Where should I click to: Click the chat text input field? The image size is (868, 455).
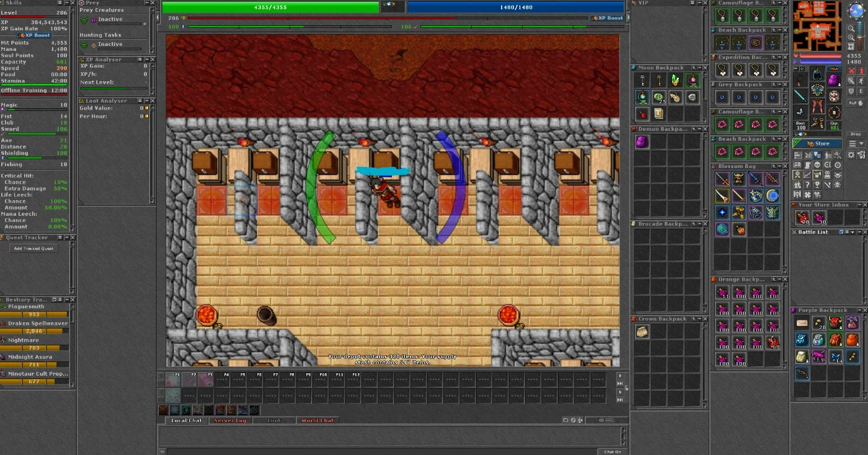coord(381,451)
